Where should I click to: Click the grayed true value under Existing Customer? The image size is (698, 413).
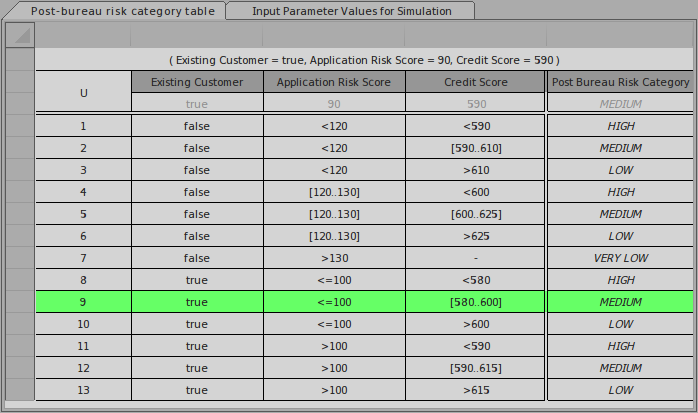click(x=197, y=103)
